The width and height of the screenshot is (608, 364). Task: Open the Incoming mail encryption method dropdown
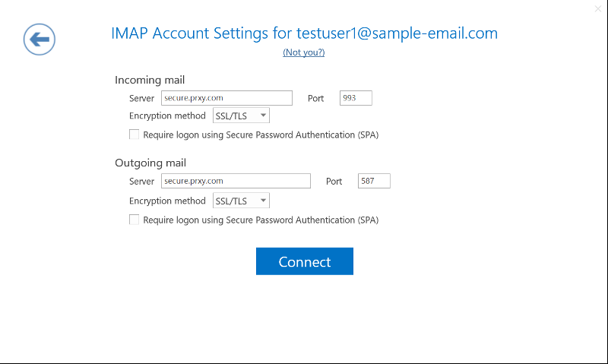click(x=241, y=116)
